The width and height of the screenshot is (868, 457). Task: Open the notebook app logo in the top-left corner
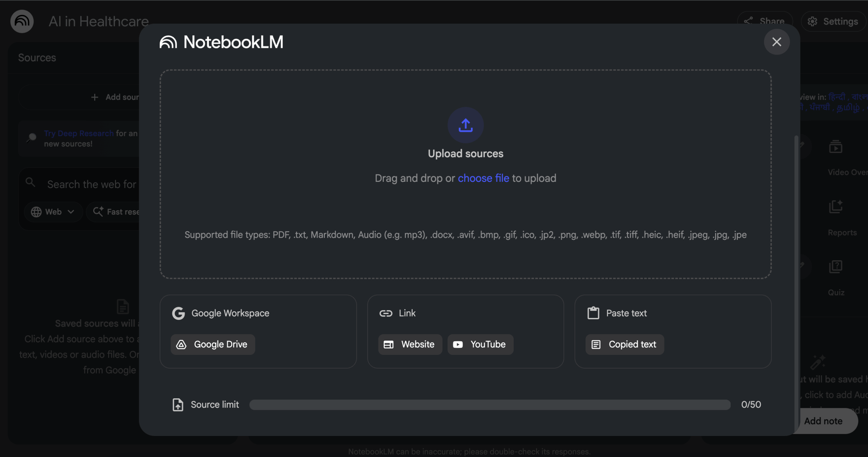pyautogui.click(x=22, y=21)
